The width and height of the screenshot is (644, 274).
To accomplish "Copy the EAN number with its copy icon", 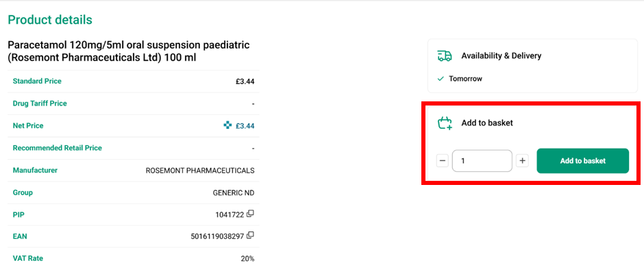I will (x=251, y=236).
